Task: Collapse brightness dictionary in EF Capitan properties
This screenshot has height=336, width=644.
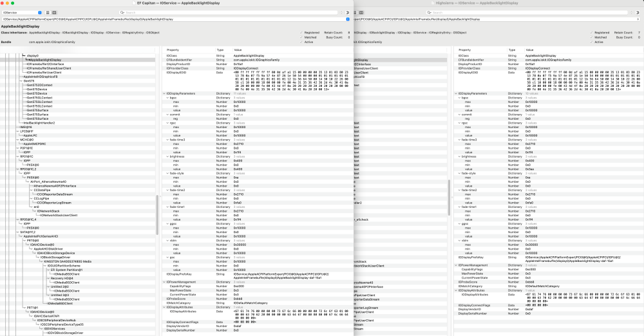Action: [x=168, y=156]
